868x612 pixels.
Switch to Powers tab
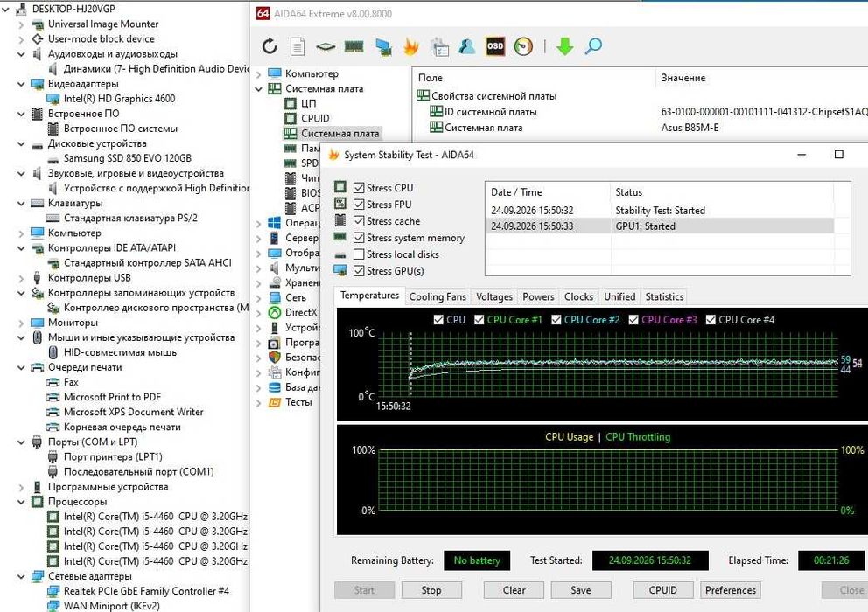click(x=538, y=296)
